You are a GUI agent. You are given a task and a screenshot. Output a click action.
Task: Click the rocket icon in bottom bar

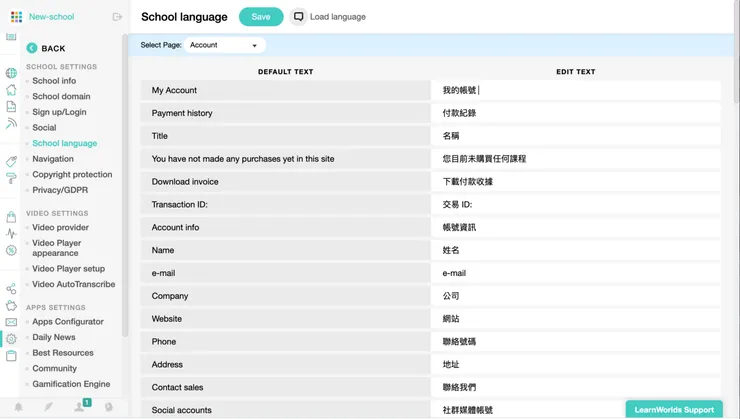click(49, 407)
